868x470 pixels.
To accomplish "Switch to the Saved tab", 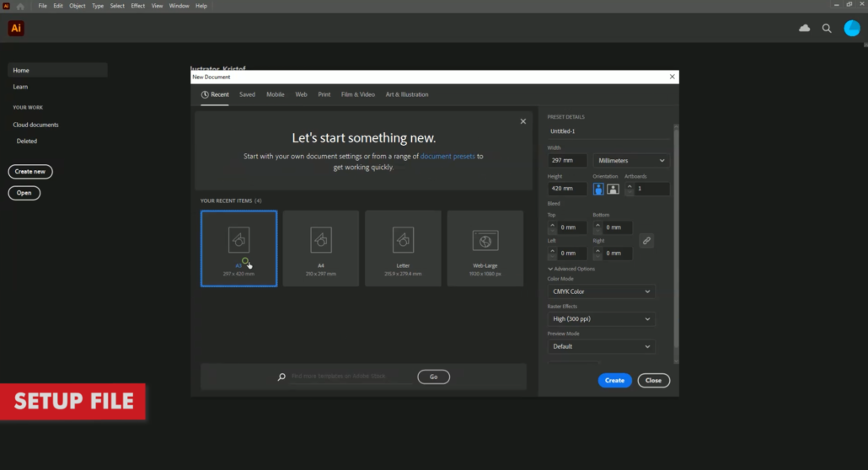I will point(247,94).
